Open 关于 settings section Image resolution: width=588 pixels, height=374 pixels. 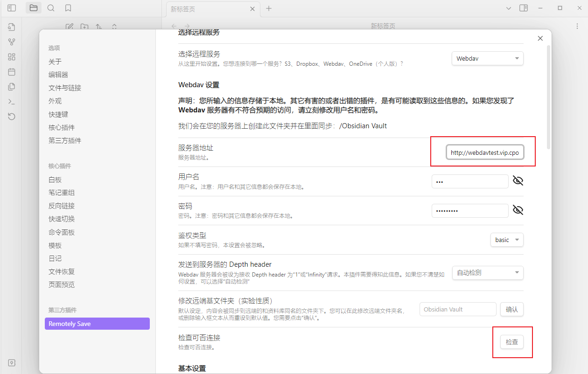point(55,62)
